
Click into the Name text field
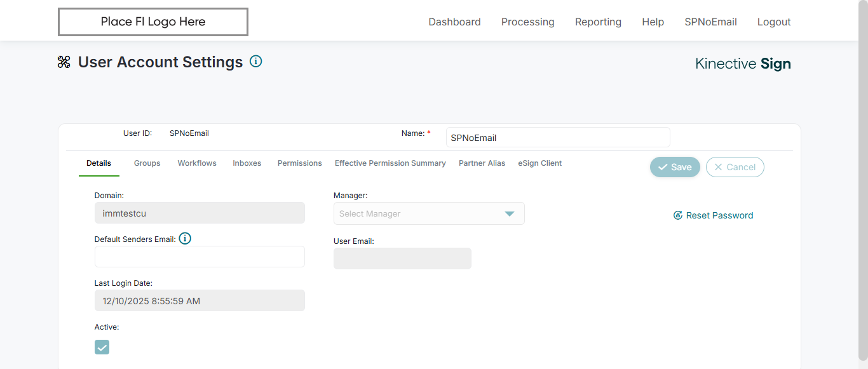pos(557,138)
